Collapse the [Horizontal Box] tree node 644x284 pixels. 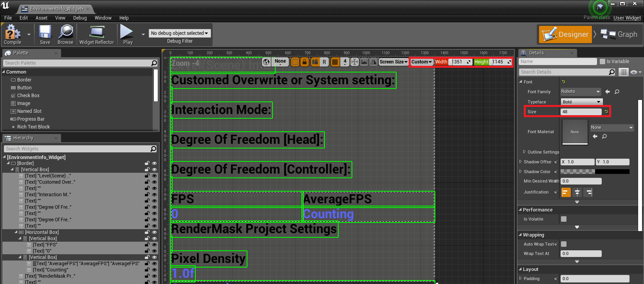point(16,232)
